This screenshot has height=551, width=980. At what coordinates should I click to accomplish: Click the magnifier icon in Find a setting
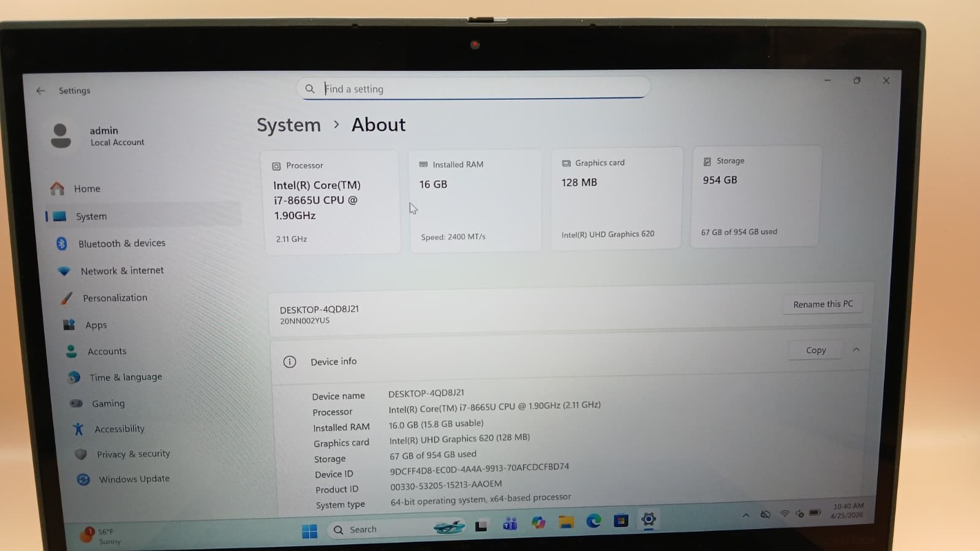point(310,89)
